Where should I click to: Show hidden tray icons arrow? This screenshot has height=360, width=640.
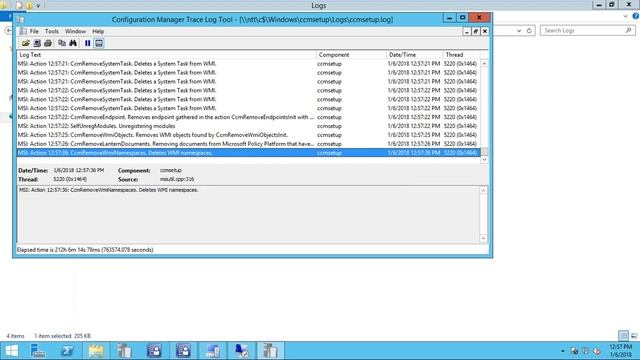point(562,351)
